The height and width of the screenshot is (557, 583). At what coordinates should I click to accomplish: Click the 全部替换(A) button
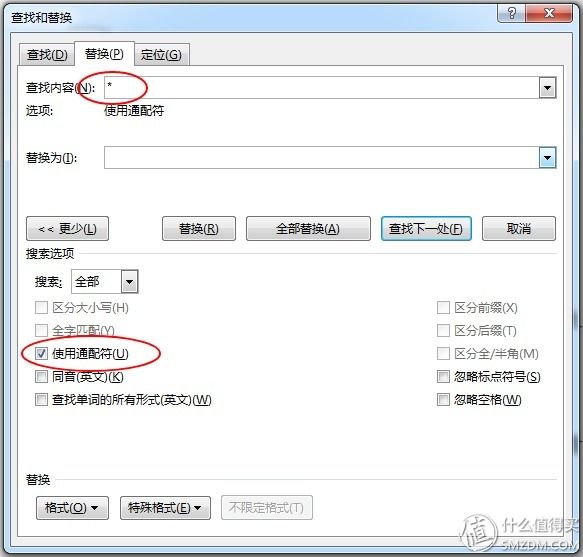point(308,229)
